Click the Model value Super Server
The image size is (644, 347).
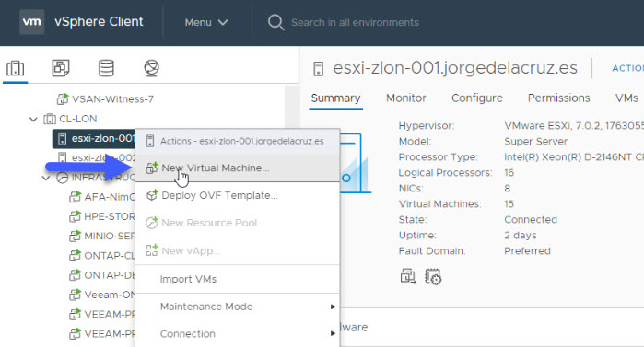[x=535, y=142]
